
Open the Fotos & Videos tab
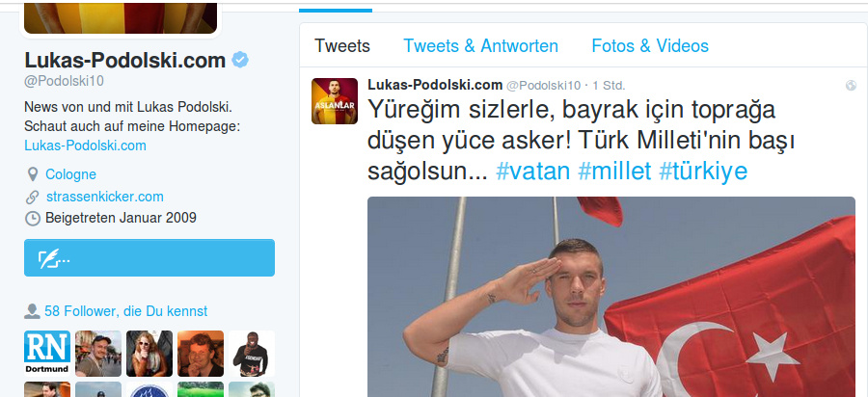pyautogui.click(x=650, y=45)
